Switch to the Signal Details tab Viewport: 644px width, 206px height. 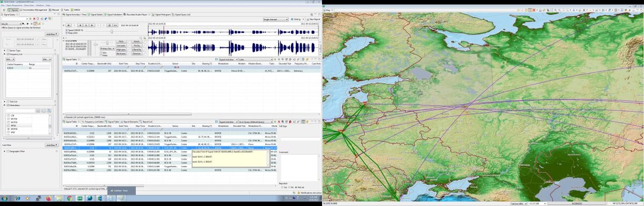tap(95, 15)
